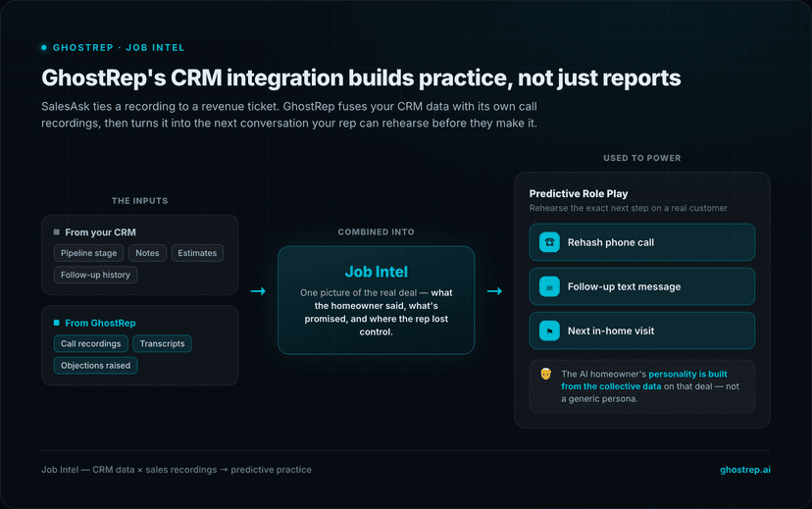Click the Notes tag
The width and height of the screenshot is (812, 509).
pyautogui.click(x=147, y=253)
